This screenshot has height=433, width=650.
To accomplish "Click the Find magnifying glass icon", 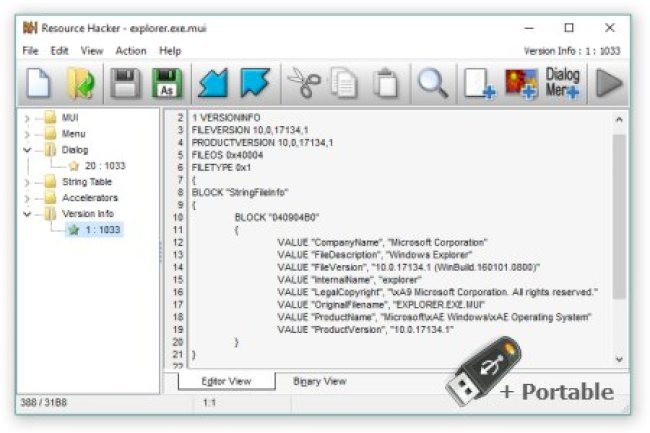I will coord(432,85).
